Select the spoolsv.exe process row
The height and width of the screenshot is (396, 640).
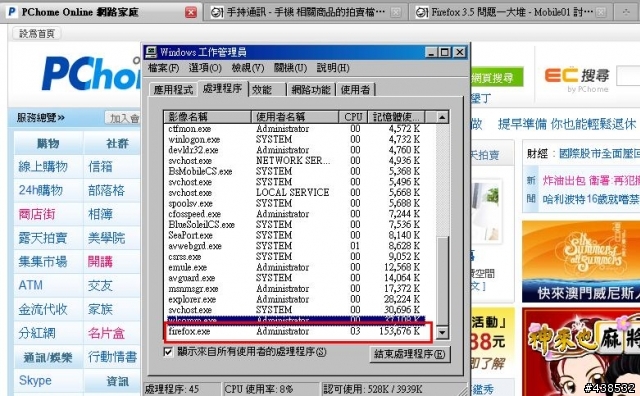point(294,203)
